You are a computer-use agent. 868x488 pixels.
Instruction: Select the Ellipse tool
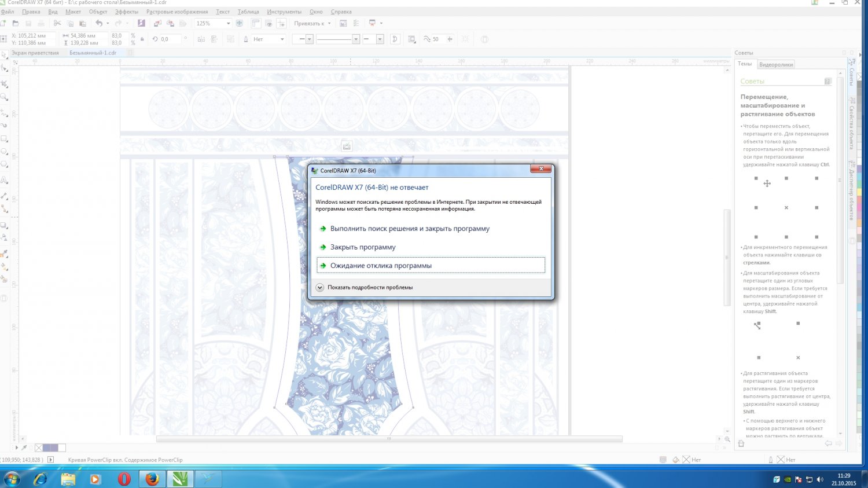(5, 152)
